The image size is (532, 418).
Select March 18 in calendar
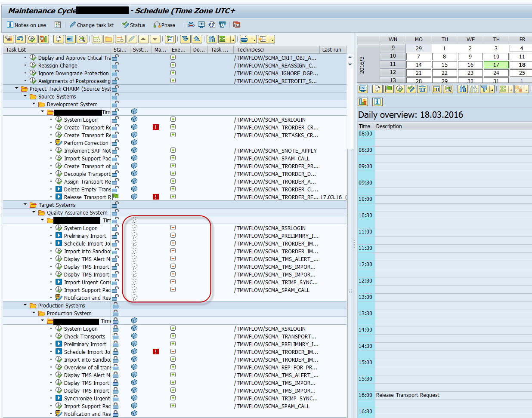click(521, 65)
